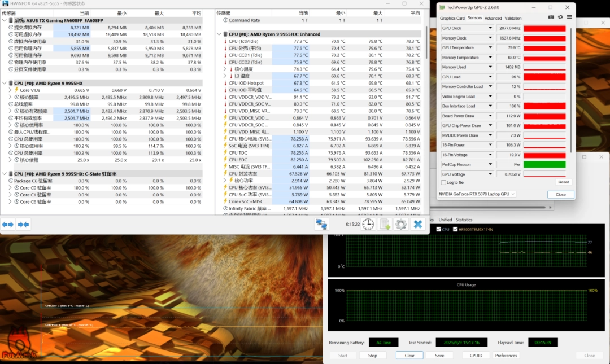Screen dimensions: 610x364
Task: Open the GPU Clock sensor dropdown arrow
Action: point(489,28)
